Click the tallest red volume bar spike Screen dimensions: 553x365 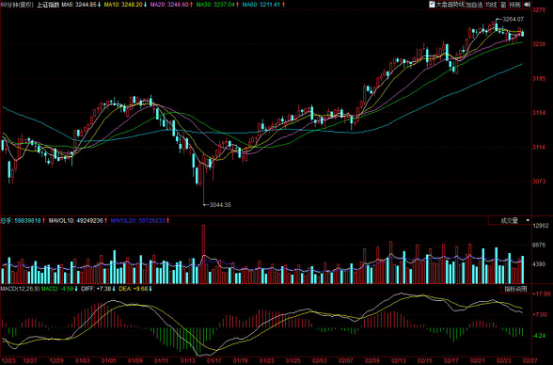[203, 254]
